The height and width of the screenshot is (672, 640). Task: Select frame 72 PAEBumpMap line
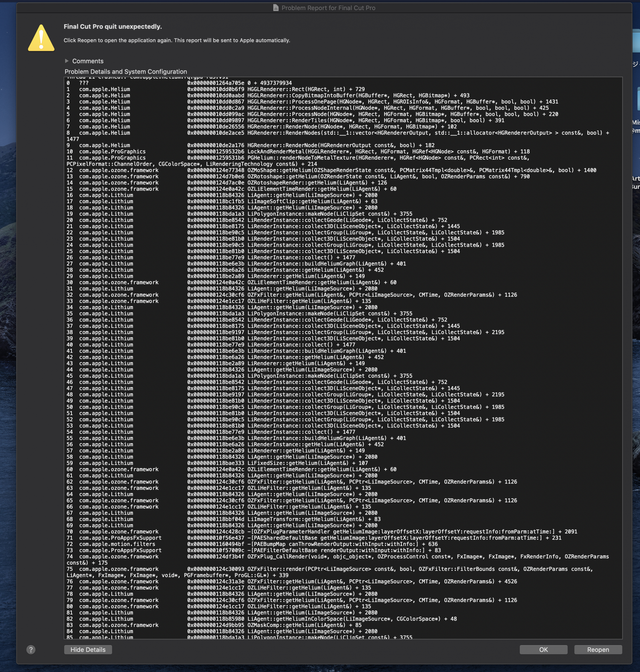pyautogui.click(x=252, y=544)
